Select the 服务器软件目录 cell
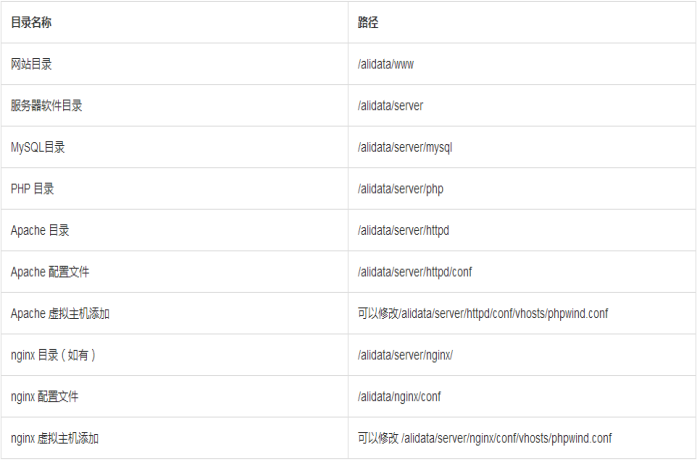Screen dimensions: 698x463 click(x=44, y=105)
